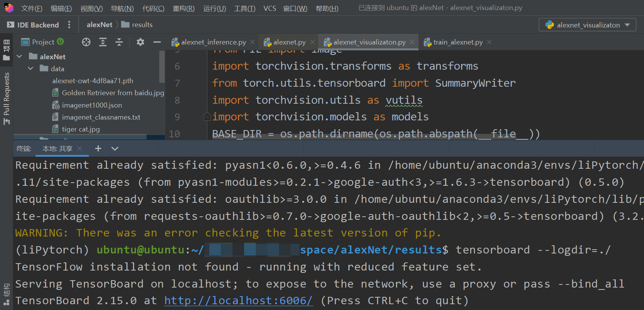
Task: Click the tensorboard --logdir=./ command text
Action: click(x=533, y=250)
